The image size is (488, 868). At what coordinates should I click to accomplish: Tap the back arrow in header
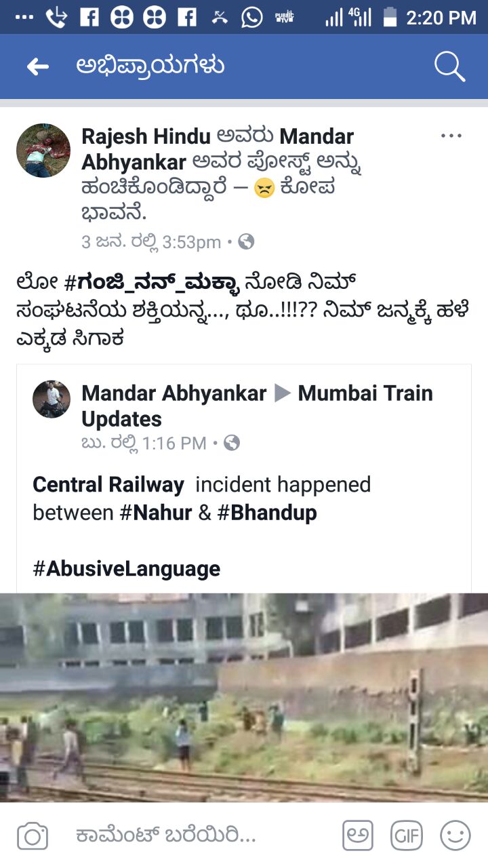(38, 66)
